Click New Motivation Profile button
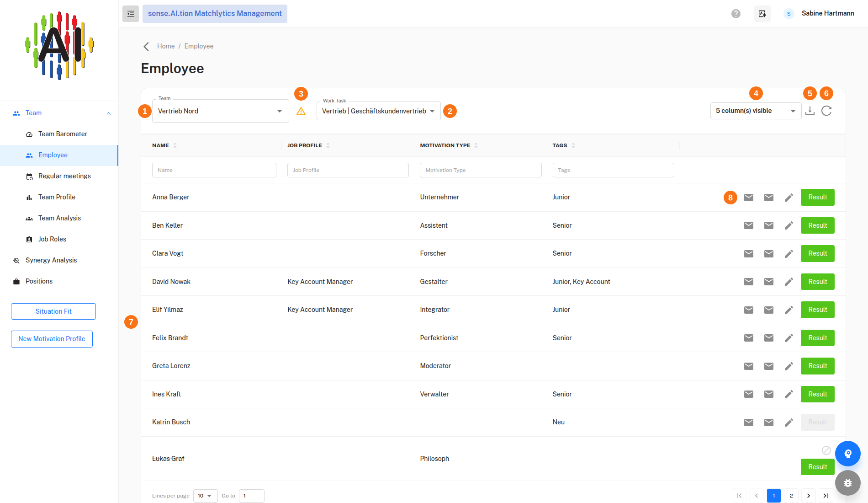 [52, 339]
